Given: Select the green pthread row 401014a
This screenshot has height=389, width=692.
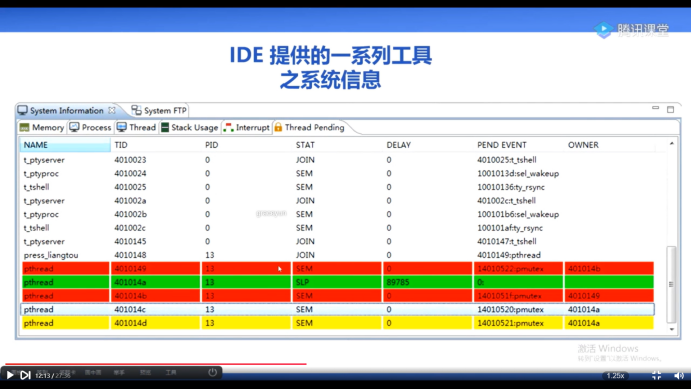Looking at the screenshot, I should pos(338,282).
